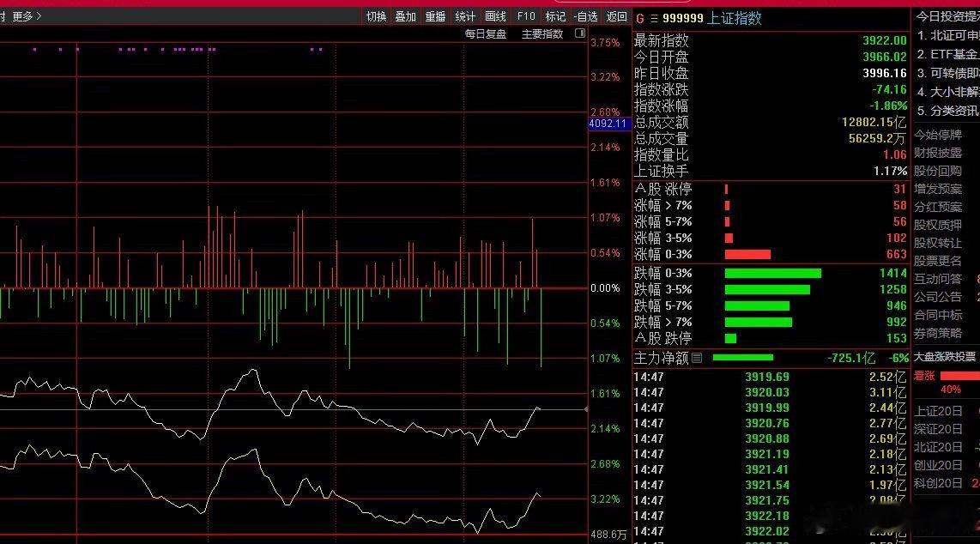Click the tick row with price 3920.76

click(770, 423)
